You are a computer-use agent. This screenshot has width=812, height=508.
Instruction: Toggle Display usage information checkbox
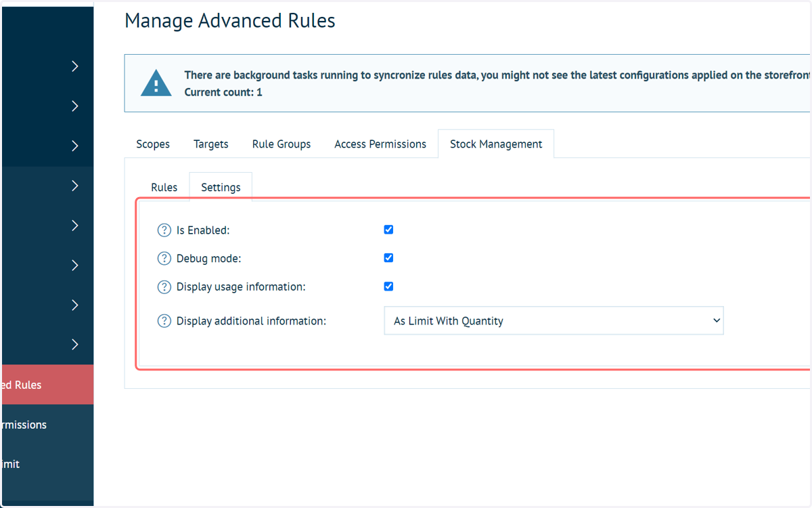[x=388, y=287]
